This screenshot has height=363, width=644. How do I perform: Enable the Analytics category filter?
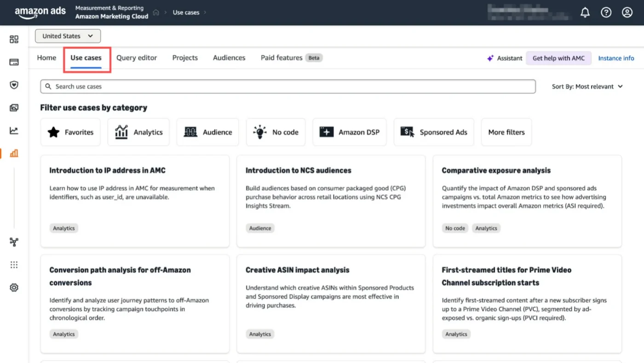[138, 132]
